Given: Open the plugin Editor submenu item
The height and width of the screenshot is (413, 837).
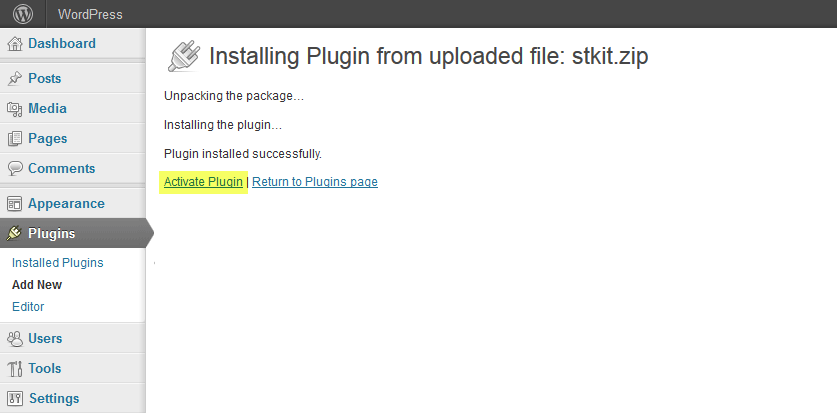Looking at the screenshot, I should pos(28,307).
